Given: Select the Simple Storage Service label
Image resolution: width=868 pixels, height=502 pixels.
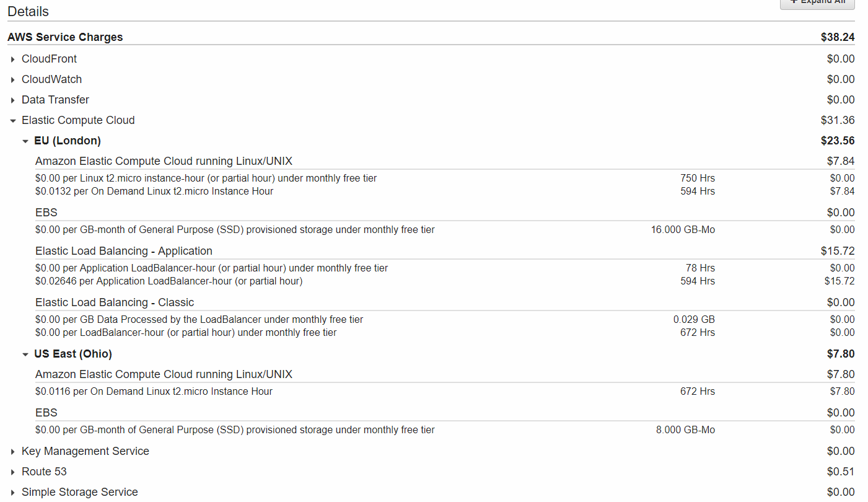Looking at the screenshot, I should coord(80,492).
